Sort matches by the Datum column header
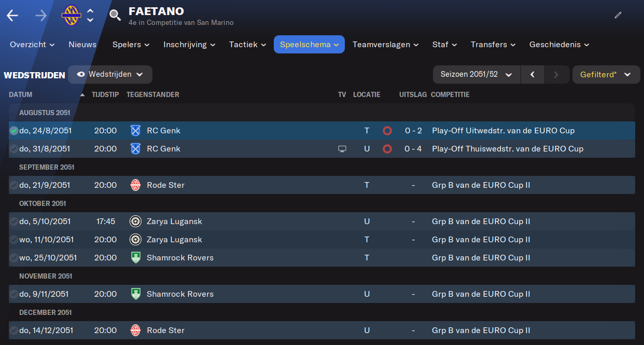Viewport: 644px width, 345px height. coord(21,95)
